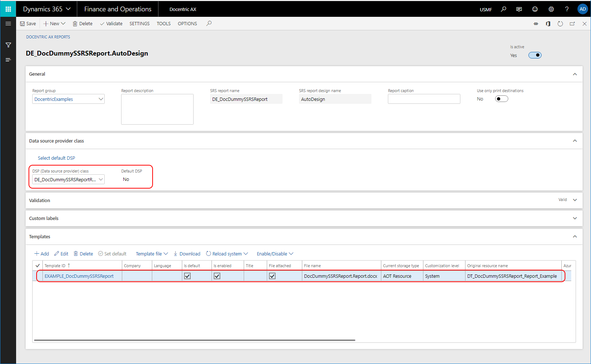This screenshot has height=364, width=591.
Task: Open the form in a new window
Action: tap(572, 24)
